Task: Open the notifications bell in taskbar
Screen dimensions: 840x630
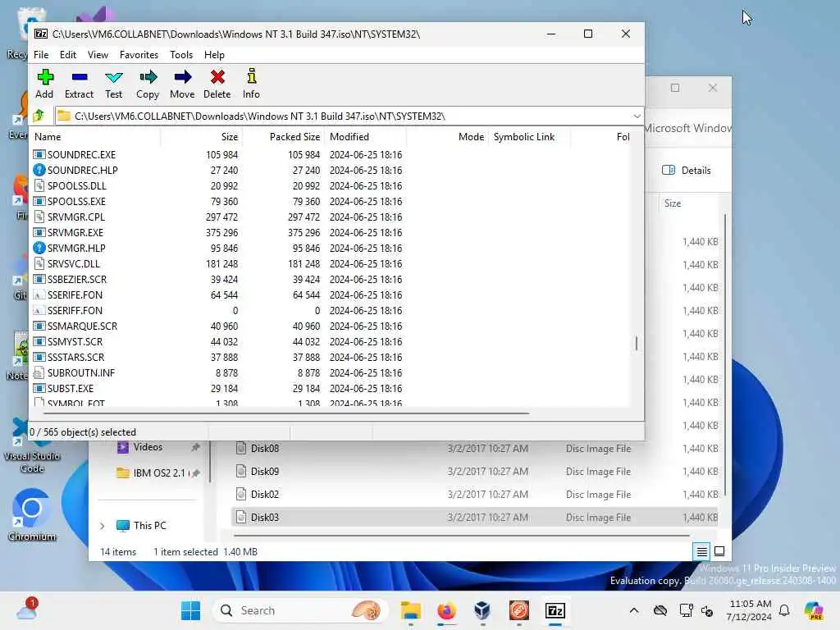Action: click(784, 610)
